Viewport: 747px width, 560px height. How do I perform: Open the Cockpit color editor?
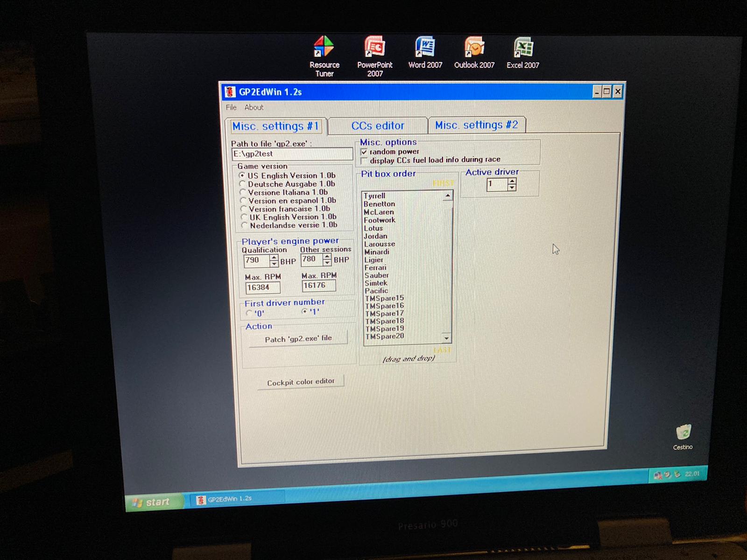tap(301, 382)
